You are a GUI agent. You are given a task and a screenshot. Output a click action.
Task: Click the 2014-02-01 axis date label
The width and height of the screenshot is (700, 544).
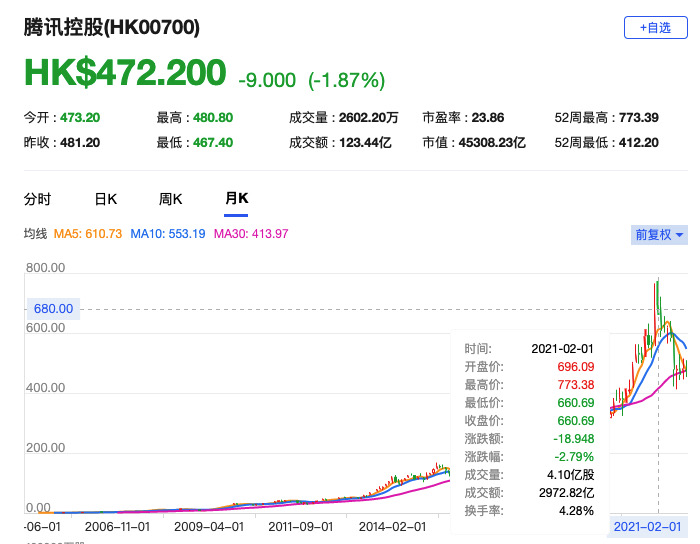point(392,527)
